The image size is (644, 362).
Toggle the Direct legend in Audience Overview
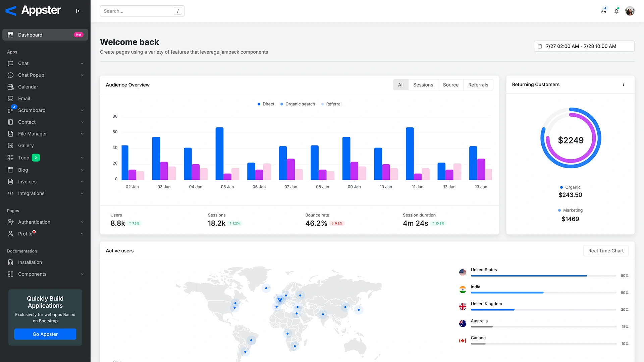click(266, 104)
